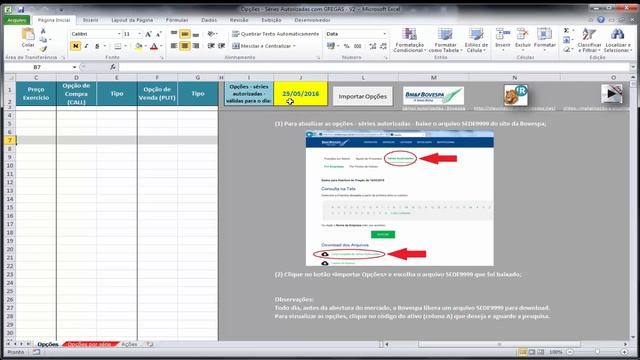Toggle bold (N) formatting
The image size is (640, 360).
click(76, 46)
